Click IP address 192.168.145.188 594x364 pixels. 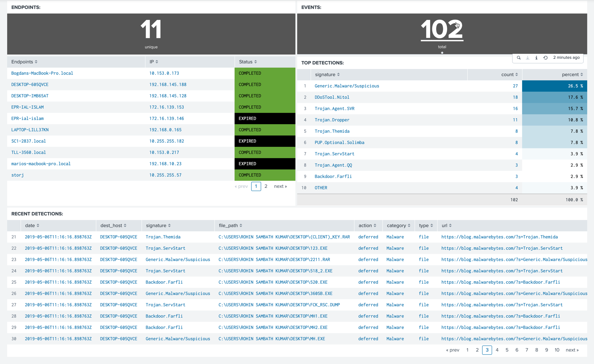(168, 85)
